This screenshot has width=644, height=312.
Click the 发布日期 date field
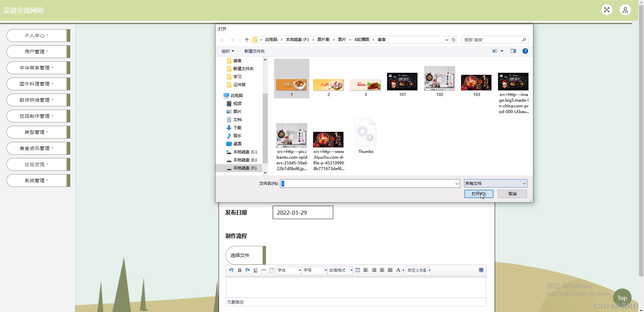(x=303, y=213)
